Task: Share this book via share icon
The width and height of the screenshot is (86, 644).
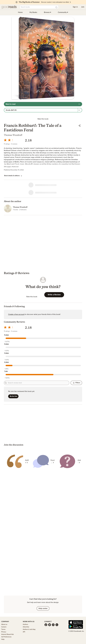Action: point(80,126)
